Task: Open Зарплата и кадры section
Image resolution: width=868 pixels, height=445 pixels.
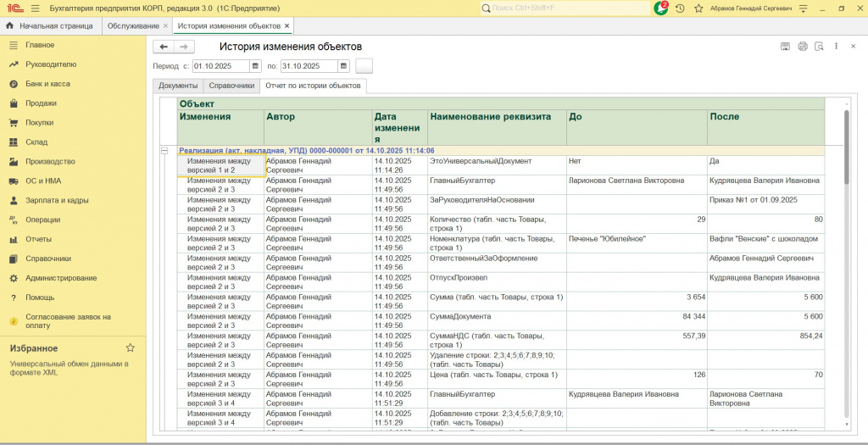Action: pyautogui.click(x=57, y=200)
